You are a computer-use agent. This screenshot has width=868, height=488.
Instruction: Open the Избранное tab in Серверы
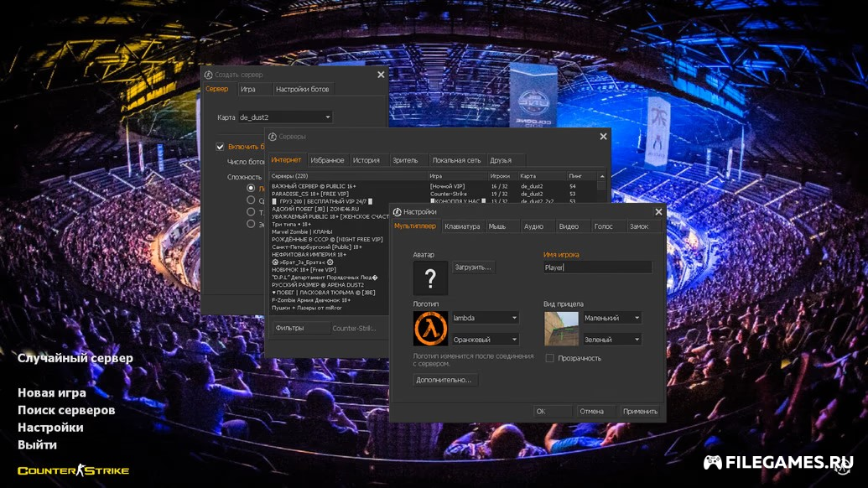coord(327,160)
